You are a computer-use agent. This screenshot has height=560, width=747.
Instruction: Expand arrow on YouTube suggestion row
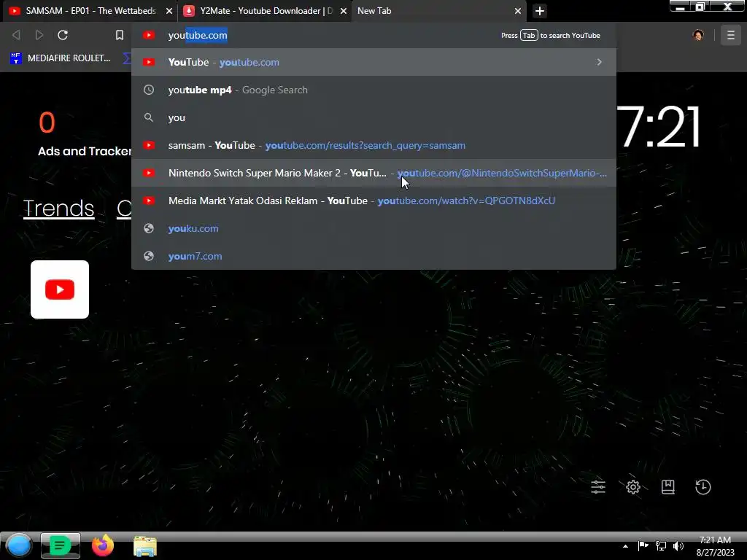(600, 62)
